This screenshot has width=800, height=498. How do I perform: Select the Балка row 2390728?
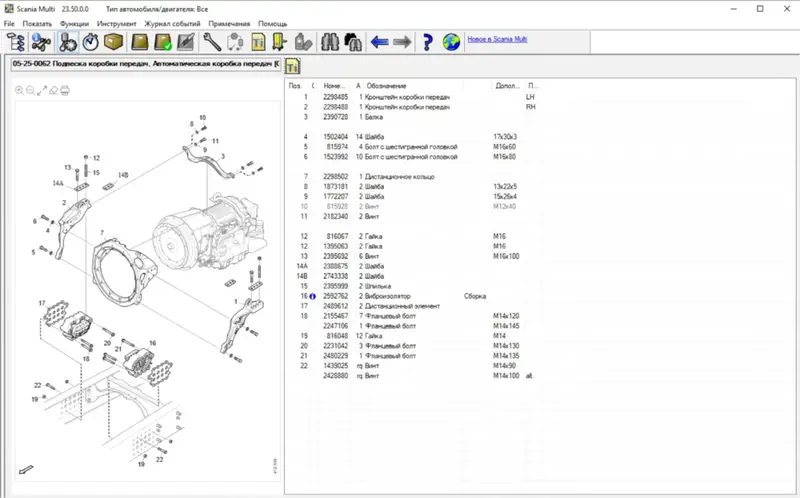click(x=411, y=117)
